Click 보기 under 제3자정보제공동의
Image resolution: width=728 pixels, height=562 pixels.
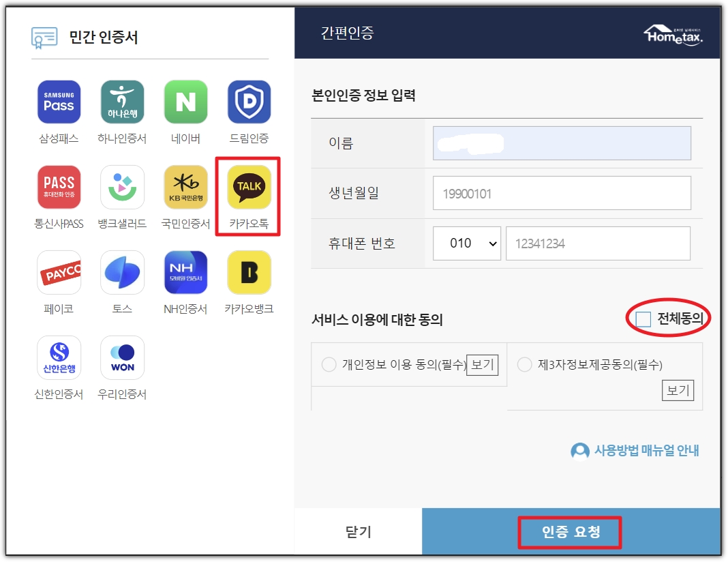pyautogui.click(x=677, y=390)
